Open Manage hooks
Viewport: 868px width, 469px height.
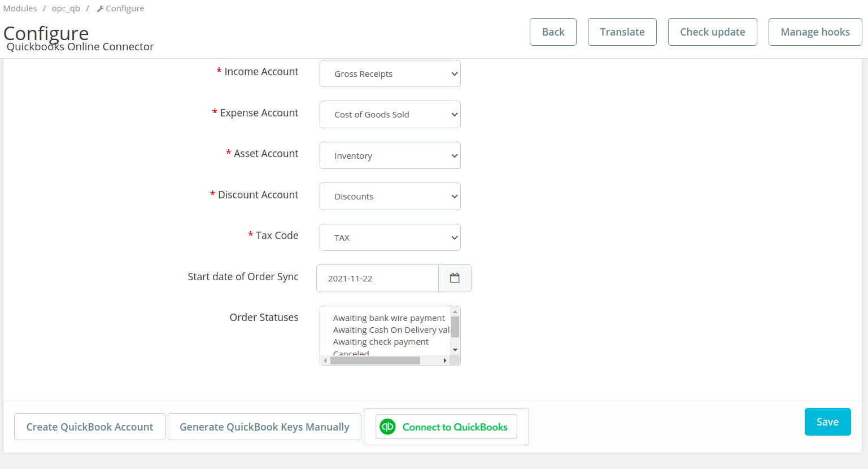815,32
